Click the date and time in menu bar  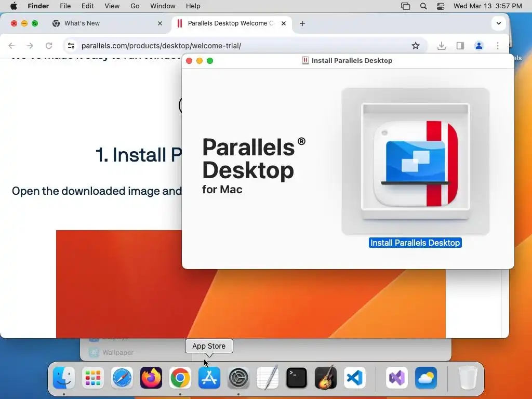[487, 6]
